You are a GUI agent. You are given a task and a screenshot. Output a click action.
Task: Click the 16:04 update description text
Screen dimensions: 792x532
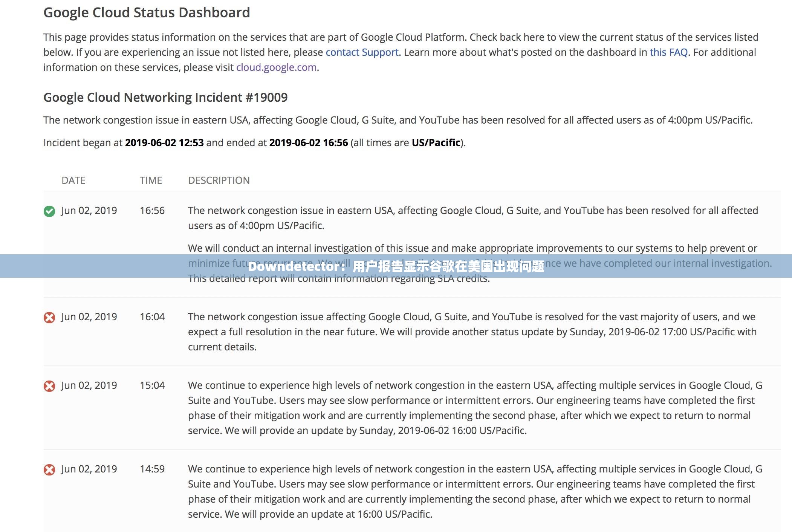click(x=472, y=332)
